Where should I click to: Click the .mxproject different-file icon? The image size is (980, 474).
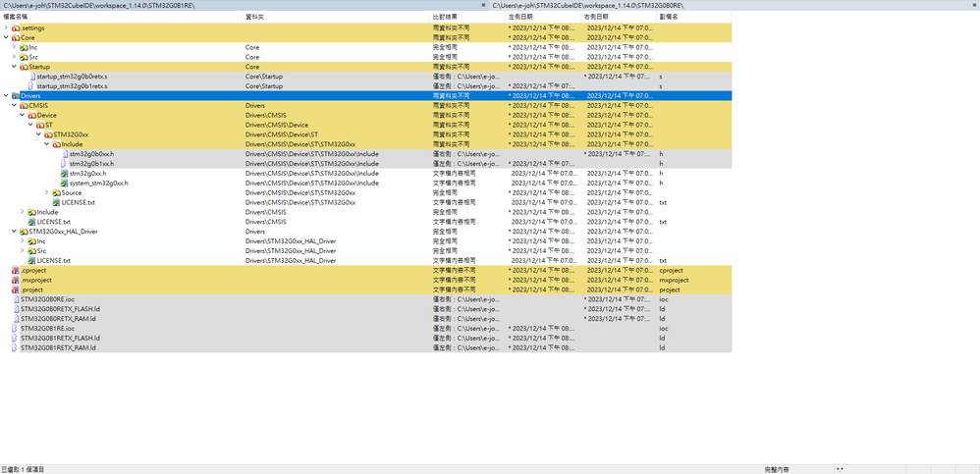point(16,281)
